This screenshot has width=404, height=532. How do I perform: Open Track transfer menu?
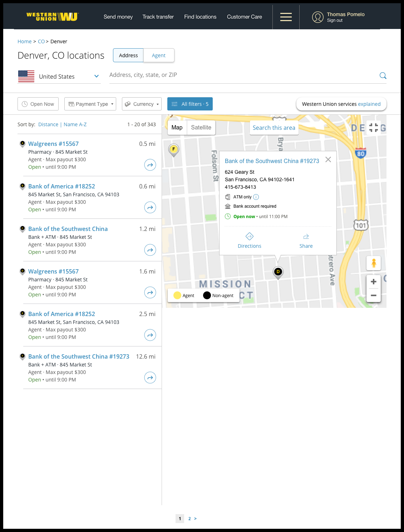pos(158,17)
